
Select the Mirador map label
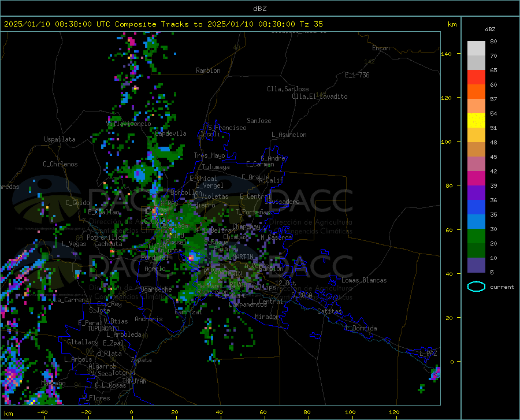pyautogui.click(x=266, y=317)
